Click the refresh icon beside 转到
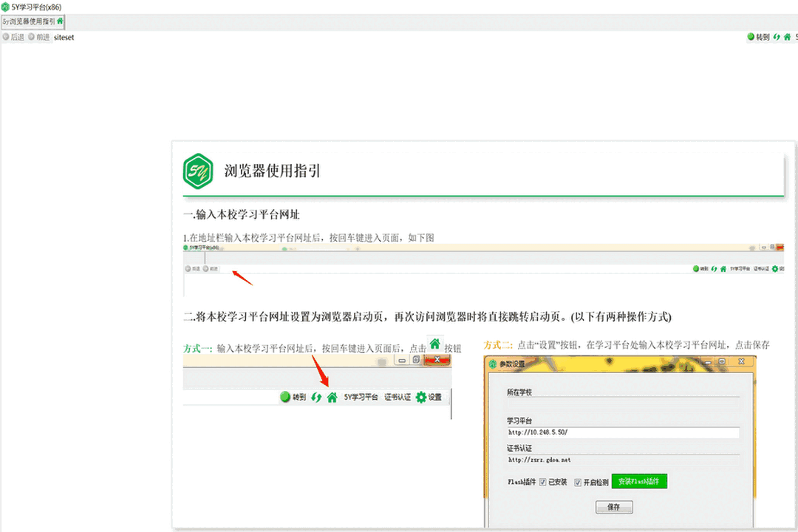The image size is (798, 532). click(x=775, y=36)
